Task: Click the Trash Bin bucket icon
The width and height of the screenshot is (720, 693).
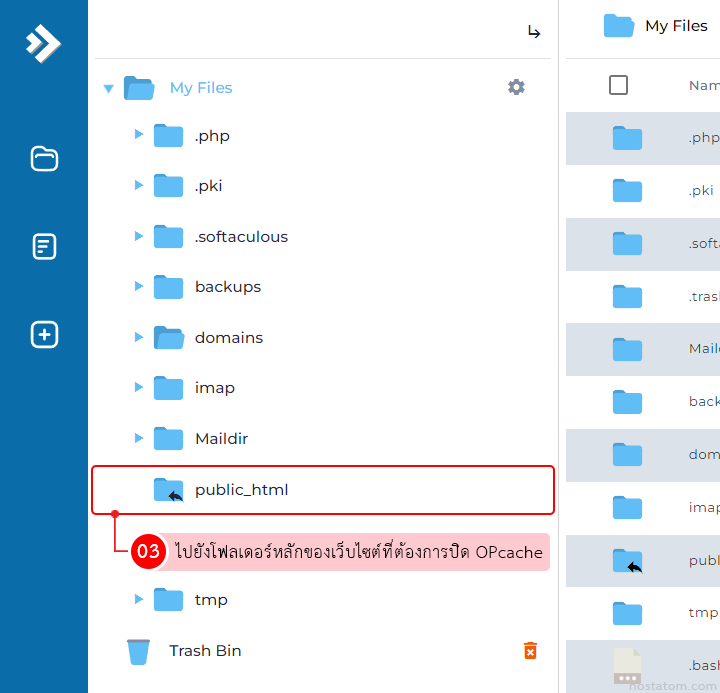Action: point(138,651)
